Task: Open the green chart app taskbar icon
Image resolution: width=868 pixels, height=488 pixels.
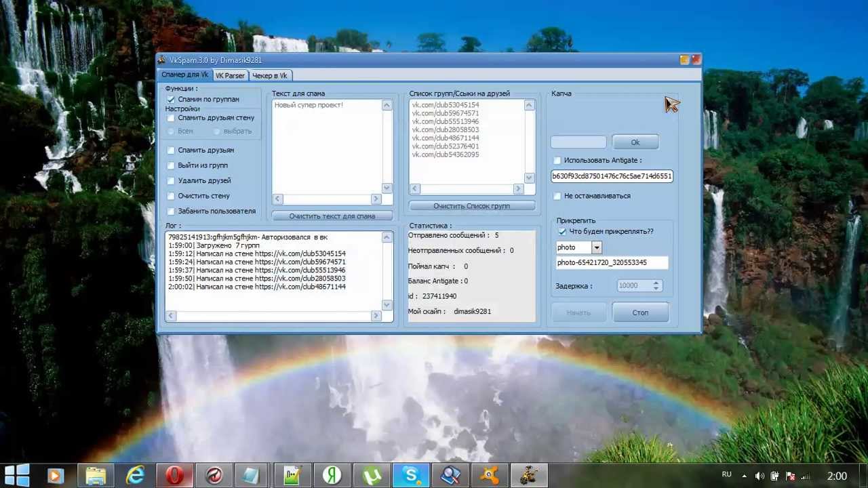Action: tap(292, 475)
